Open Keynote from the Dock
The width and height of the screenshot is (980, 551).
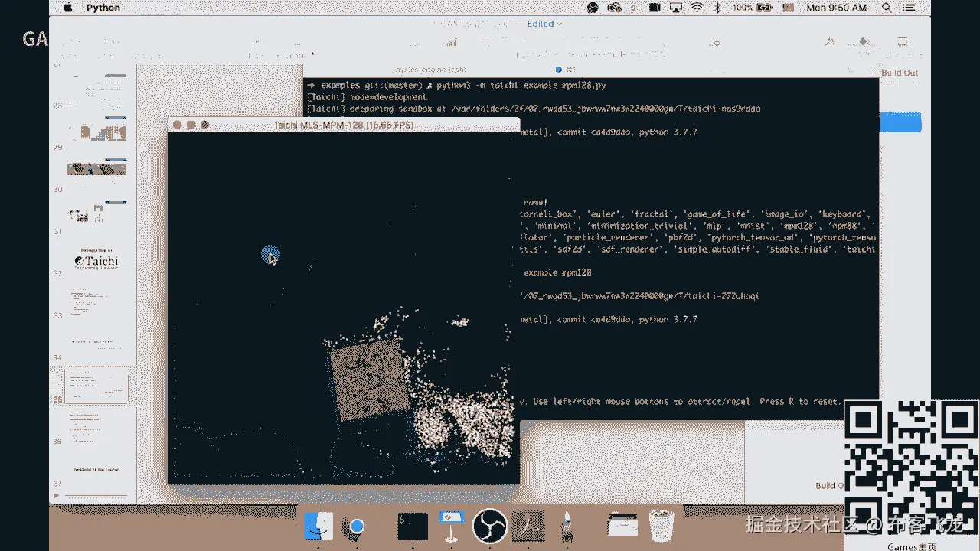[x=450, y=527]
